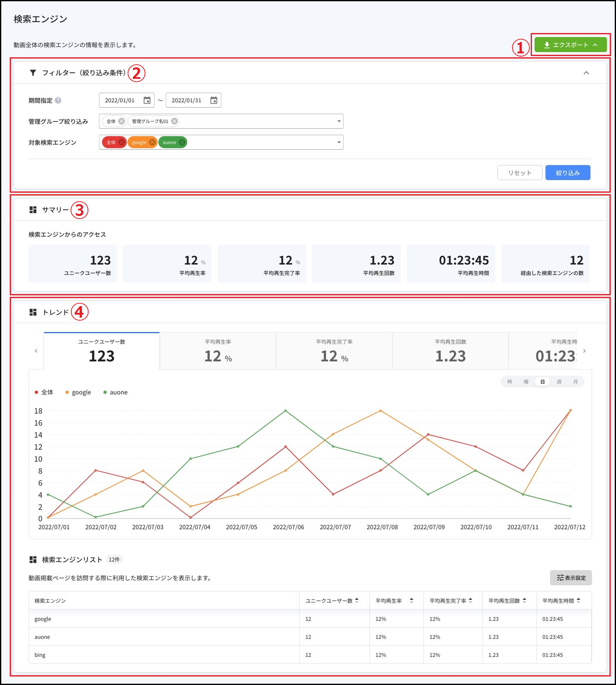Select the 平均再生完了率 trend tab
This screenshot has width=616, height=685.
(x=334, y=351)
